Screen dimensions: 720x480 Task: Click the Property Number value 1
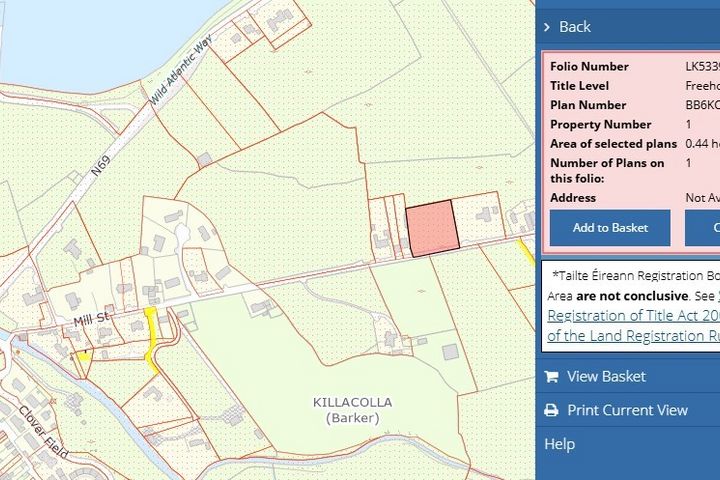point(688,124)
